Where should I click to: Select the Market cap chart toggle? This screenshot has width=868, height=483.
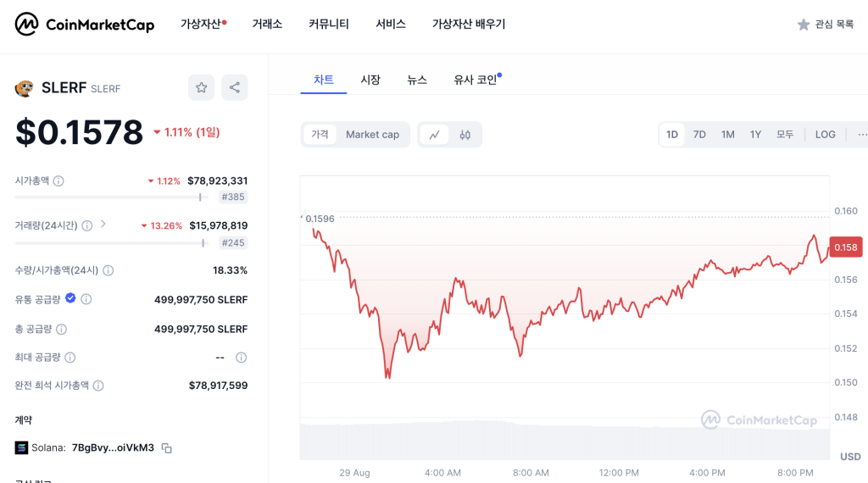coord(373,135)
